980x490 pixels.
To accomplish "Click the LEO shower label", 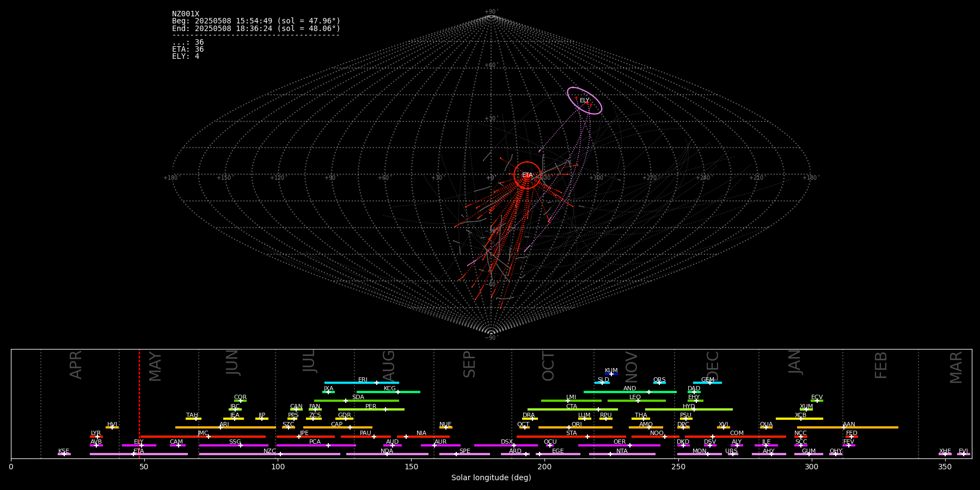I will (x=635, y=397).
